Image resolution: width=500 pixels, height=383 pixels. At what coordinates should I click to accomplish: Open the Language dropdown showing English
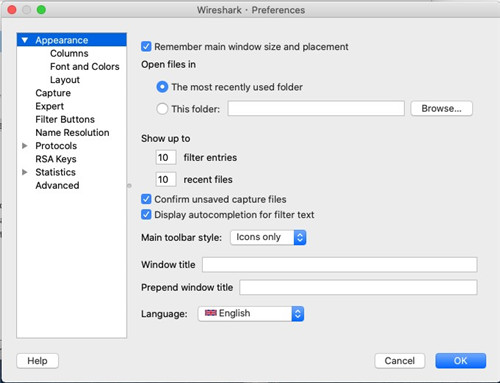click(251, 314)
